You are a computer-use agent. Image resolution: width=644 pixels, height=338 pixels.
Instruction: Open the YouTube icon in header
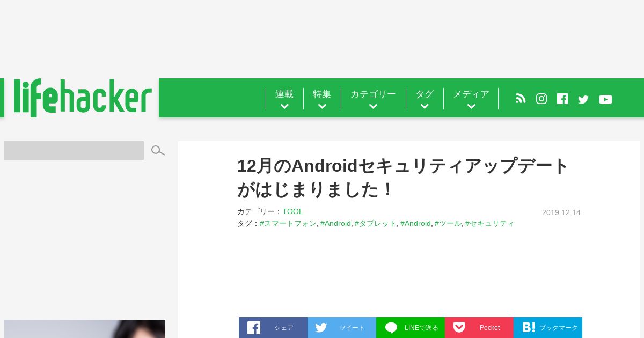pyautogui.click(x=605, y=99)
